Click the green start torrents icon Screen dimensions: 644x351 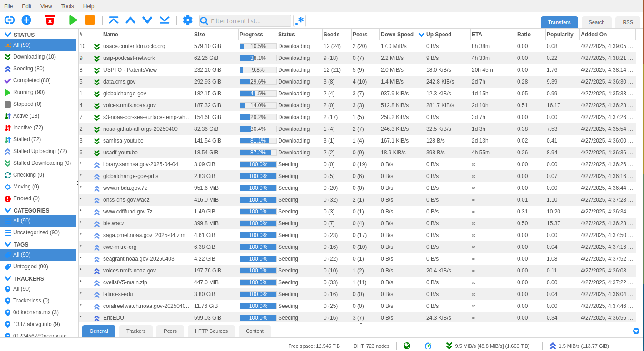73,20
